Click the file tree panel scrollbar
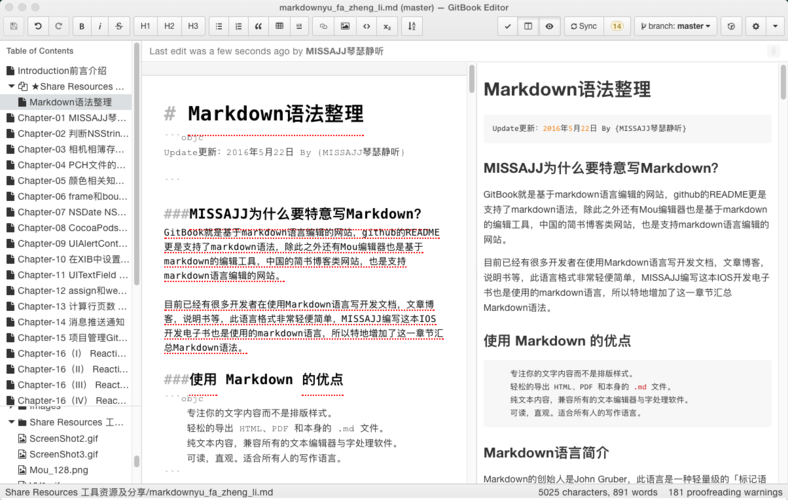 point(136,461)
